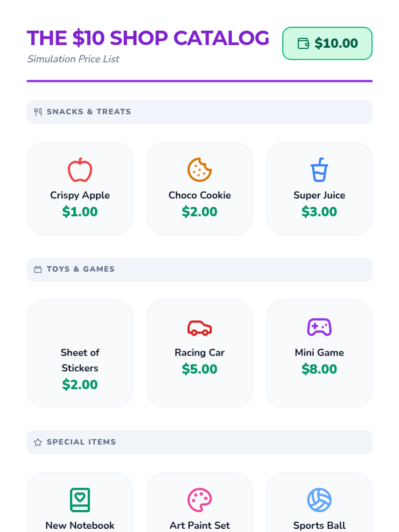
Task: Select the Snacks & Treats section header
Action: 199,112
